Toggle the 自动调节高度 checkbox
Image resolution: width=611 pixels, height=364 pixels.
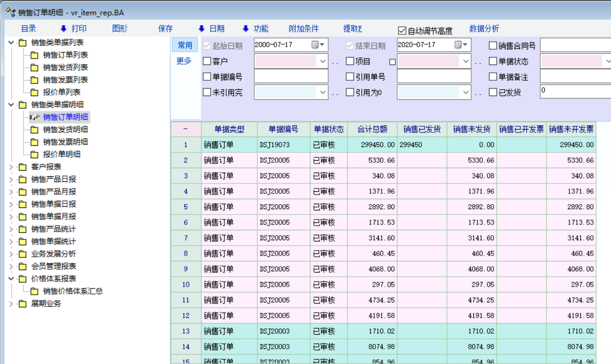[402, 31]
